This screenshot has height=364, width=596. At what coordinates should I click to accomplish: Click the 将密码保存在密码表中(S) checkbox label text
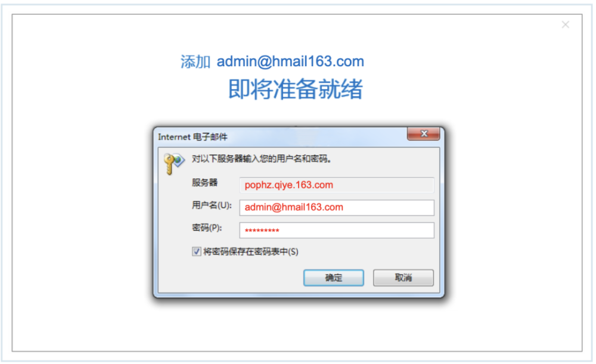pos(251,251)
